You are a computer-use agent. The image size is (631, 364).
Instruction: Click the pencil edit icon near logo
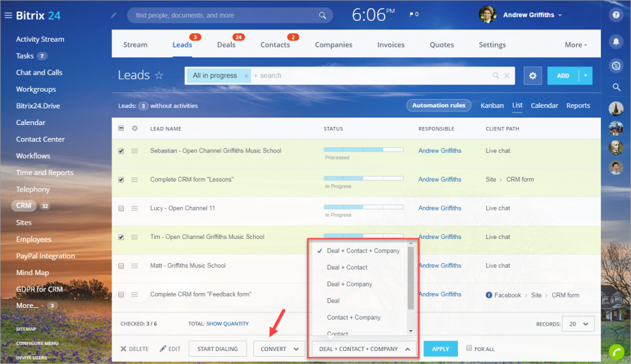(113, 15)
